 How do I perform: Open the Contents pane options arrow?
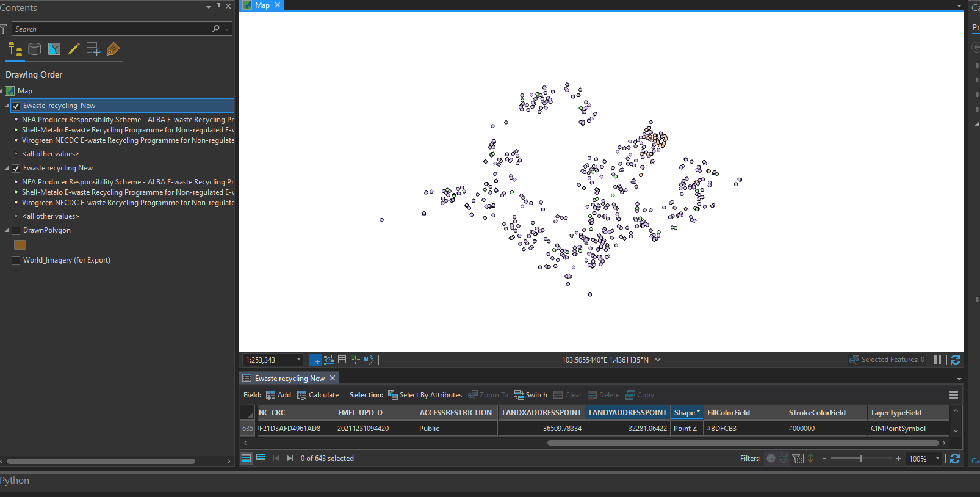[x=209, y=7]
